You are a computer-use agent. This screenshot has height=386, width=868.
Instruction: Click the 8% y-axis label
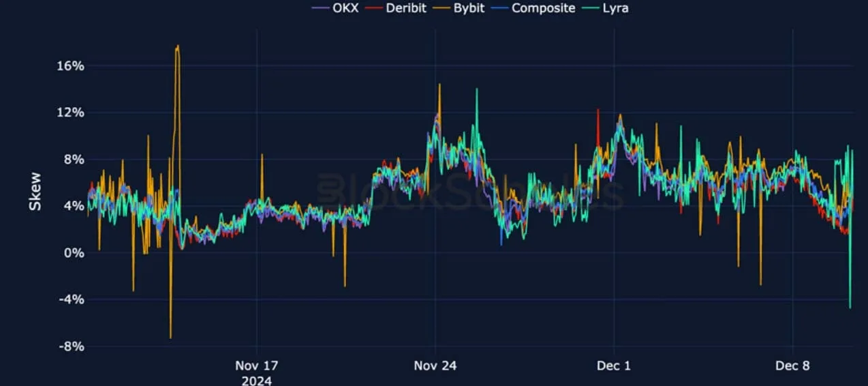tap(74, 159)
